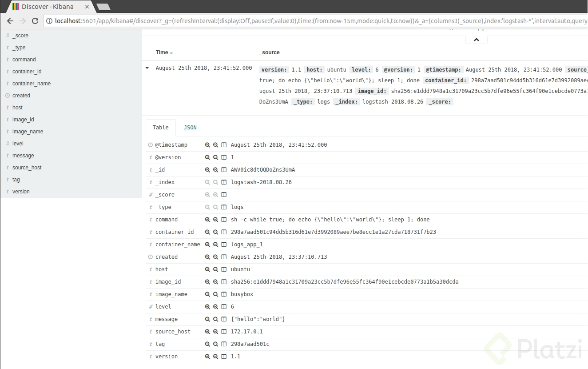Filter for the source_host value 172.17.0.1
Image resolution: width=588 pixels, height=369 pixels.
tap(207, 332)
